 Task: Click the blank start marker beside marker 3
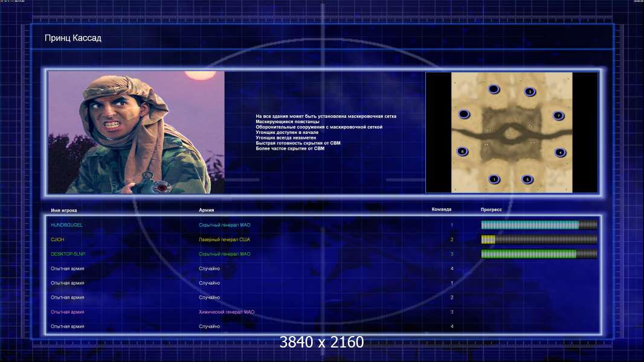[494, 89]
